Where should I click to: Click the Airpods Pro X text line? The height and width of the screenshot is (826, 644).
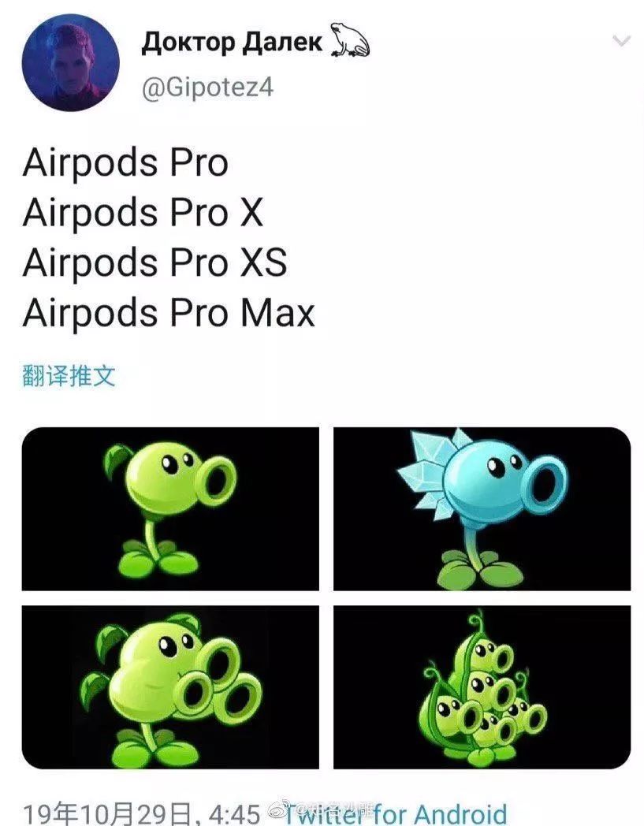tap(143, 212)
